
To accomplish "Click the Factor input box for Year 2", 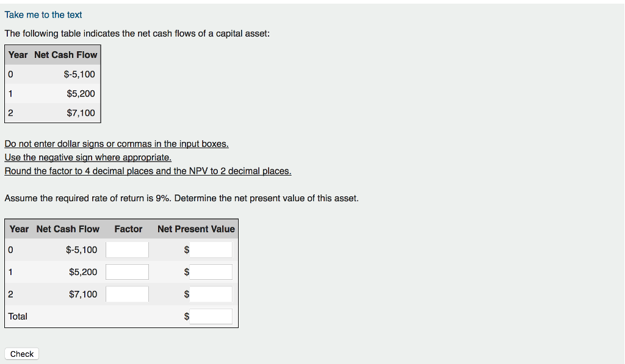I will coord(127,294).
